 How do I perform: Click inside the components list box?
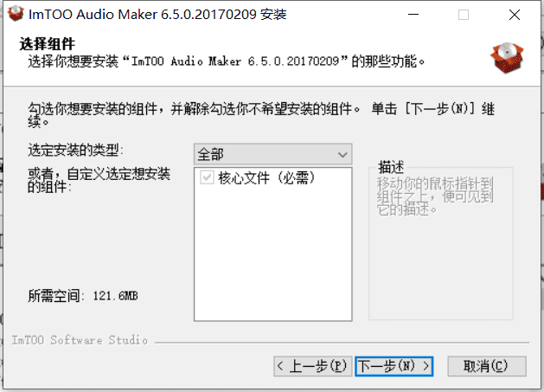click(x=273, y=244)
